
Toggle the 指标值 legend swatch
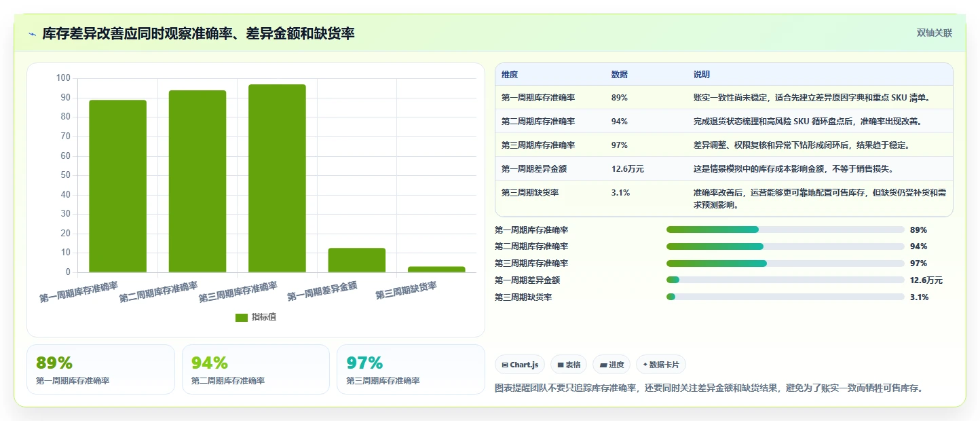click(242, 318)
